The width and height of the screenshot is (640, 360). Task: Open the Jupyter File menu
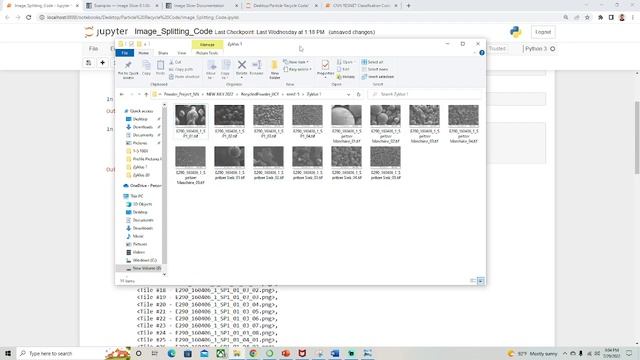pos(93,49)
